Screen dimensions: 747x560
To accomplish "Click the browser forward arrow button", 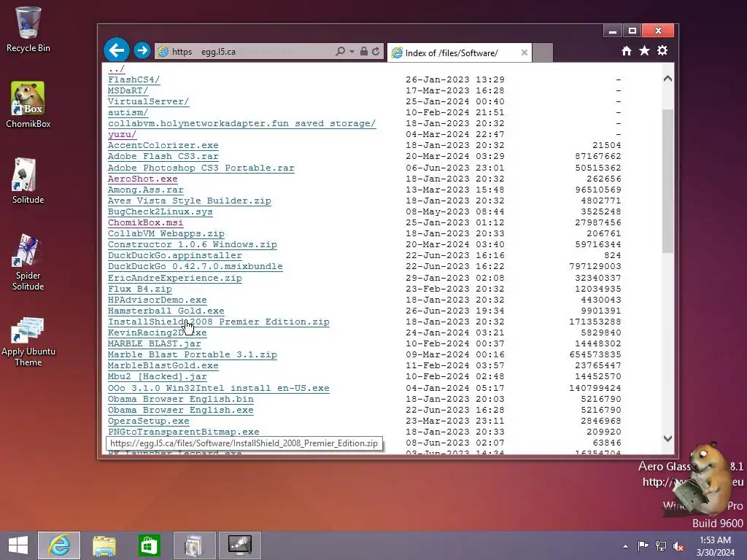I will 142,50.
